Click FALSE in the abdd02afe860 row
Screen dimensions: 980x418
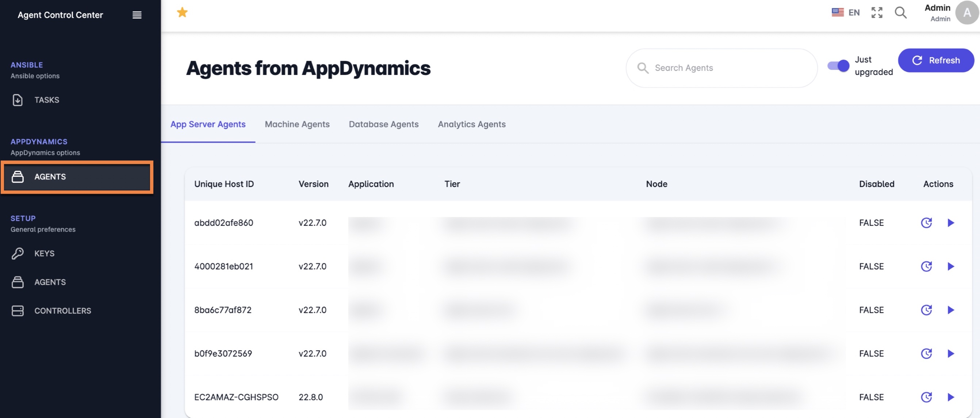coord(871,223)
